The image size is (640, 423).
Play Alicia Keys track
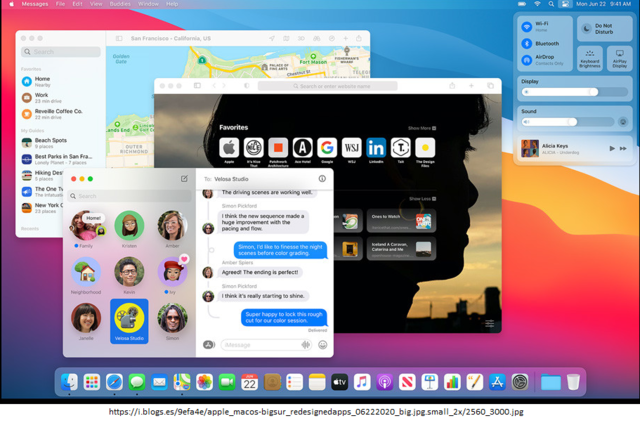coord(611,149)
